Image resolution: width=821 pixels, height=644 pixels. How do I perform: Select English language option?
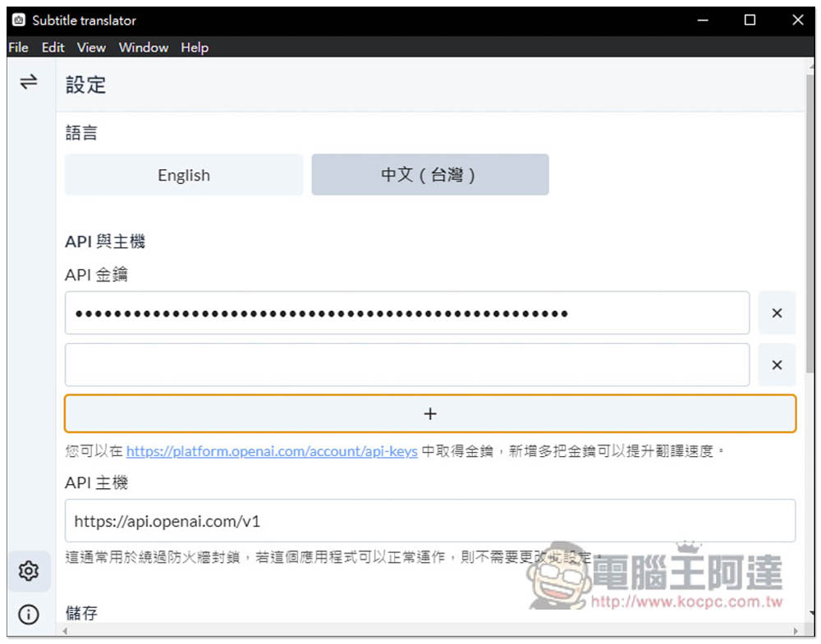coord(184,175)
